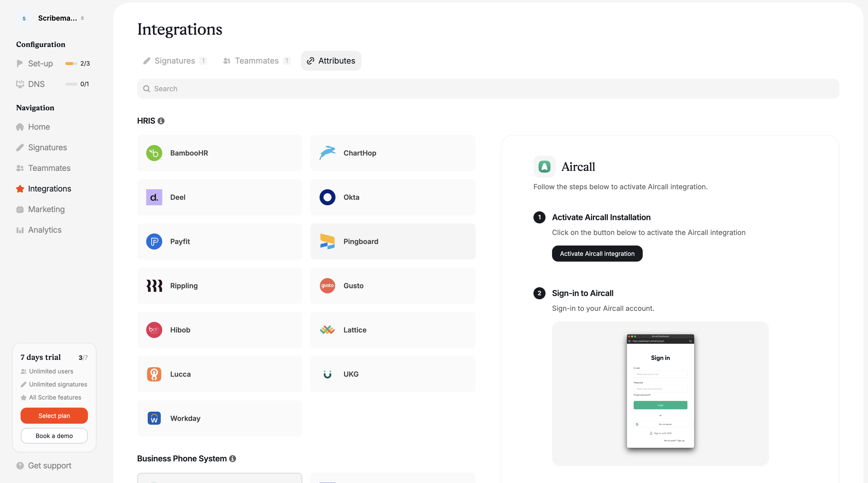Open the Rippling integration icon
Image resolution: width=868 pixels, height=483 pixels.
click(154, 285)
